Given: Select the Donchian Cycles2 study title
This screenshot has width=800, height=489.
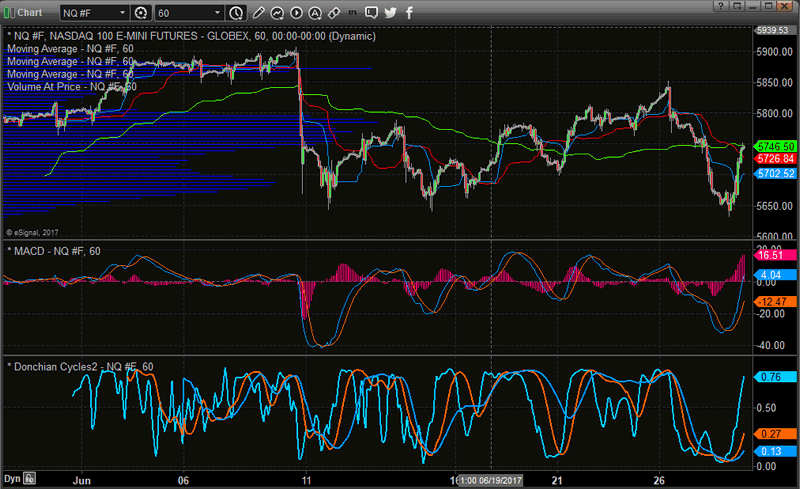Looking at the screenshot, I should coord(79,365).
